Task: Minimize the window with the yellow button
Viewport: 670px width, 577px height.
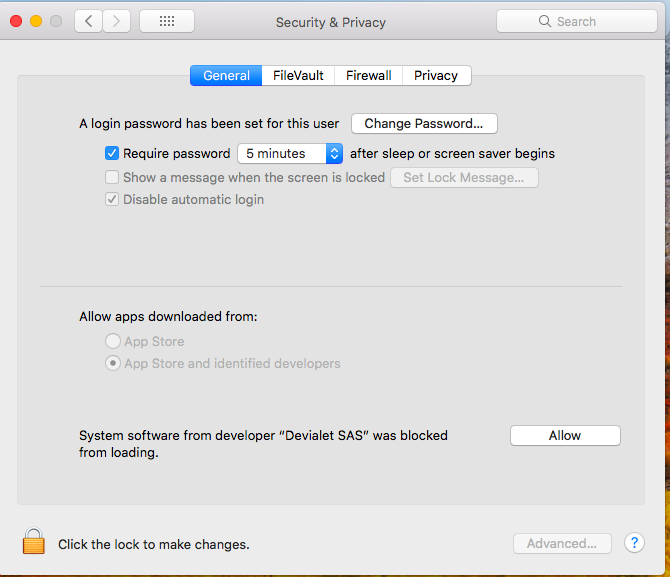Action: click(36, 21)
